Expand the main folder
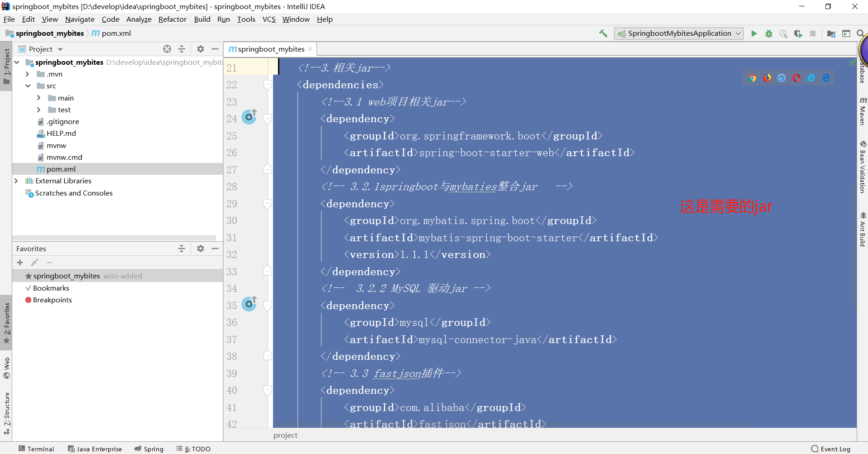 (38, 98)
